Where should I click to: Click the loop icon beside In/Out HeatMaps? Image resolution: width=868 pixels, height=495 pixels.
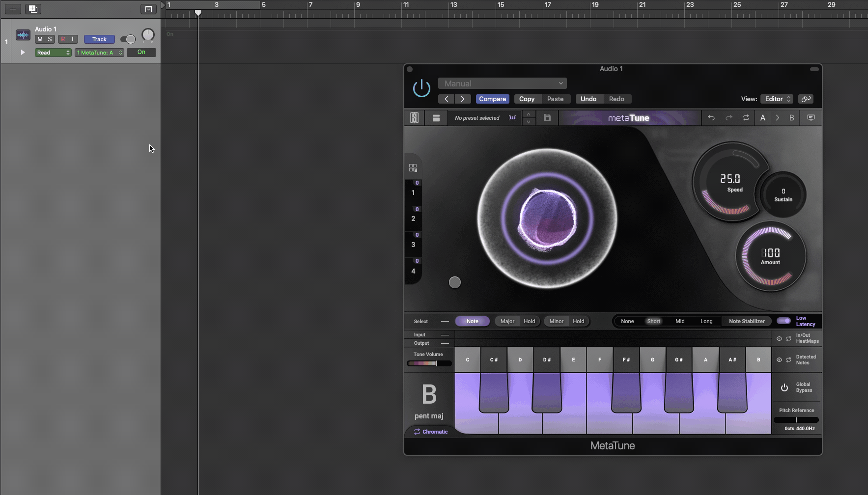789,339
